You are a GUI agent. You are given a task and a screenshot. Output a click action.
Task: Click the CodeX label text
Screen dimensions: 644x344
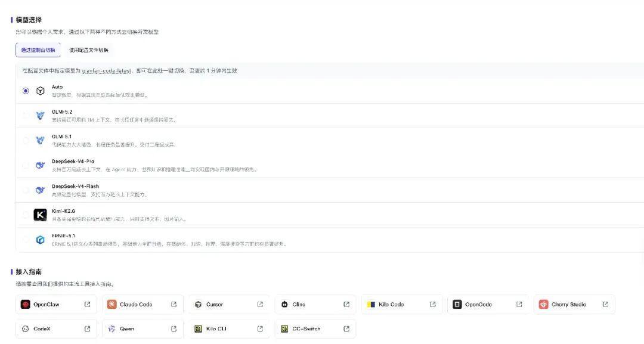coord(42,329)
